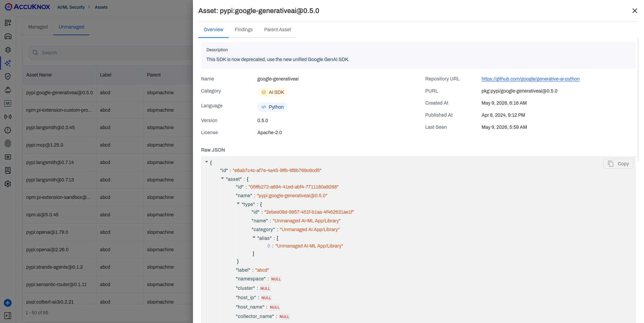Click the Copy button for Raw JSON
Image resolution: width=644 pixels, height=323 pixels.
pos(618,164)
